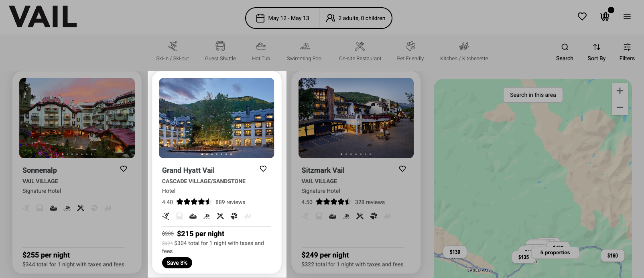Toggle the Guest Shuttle amenity filter
The image size is (644, 278).
point(220,51)
